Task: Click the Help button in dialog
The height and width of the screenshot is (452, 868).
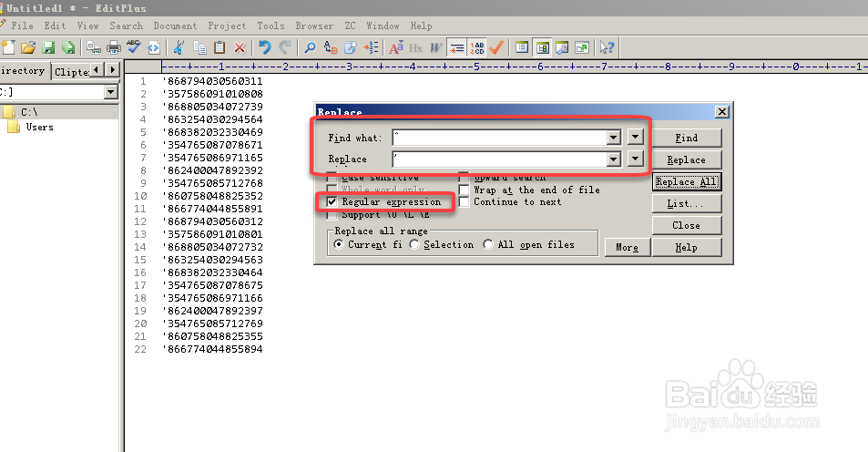Action: tap(687, 248)
